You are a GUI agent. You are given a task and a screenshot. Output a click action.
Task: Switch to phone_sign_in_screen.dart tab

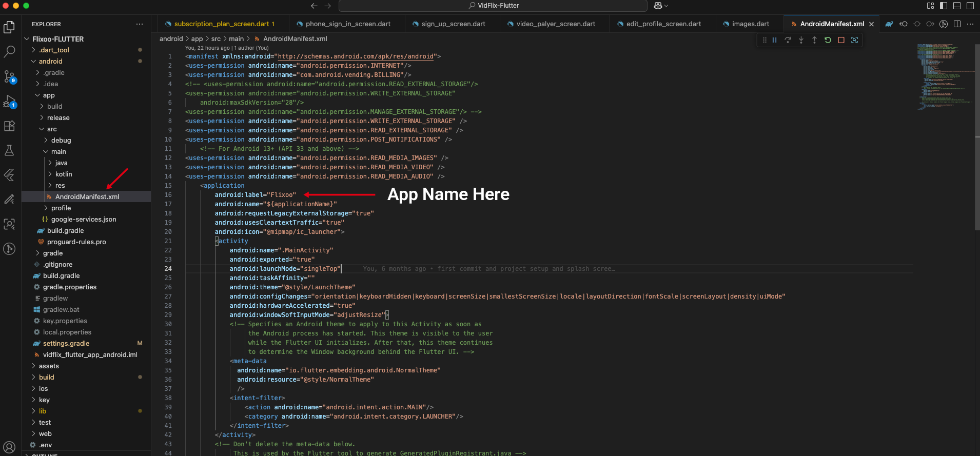(x=348, y=24)
